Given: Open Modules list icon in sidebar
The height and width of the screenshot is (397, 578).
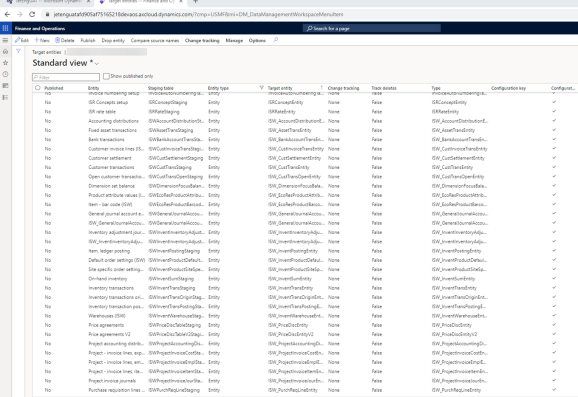Looking at the screenshot, I should [5, 97].
